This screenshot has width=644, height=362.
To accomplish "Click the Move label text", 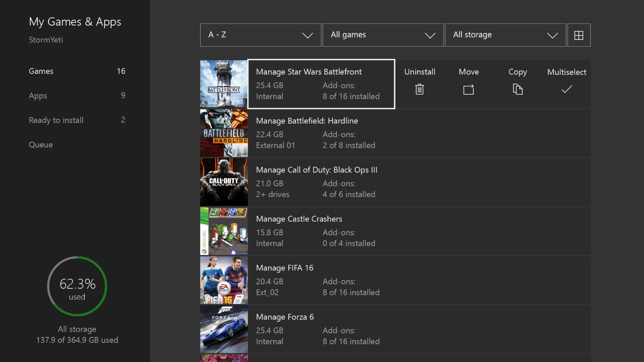I will click(x=469, y=72).
